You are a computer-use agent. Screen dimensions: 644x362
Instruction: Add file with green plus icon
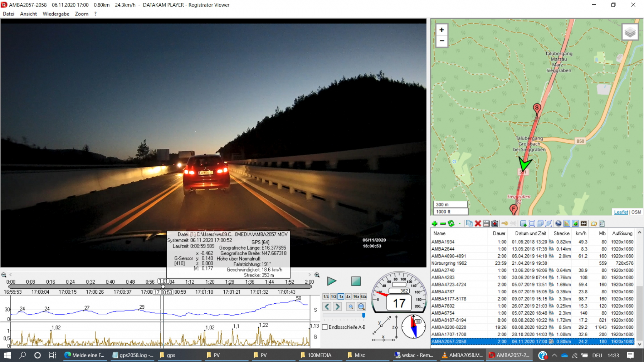click(x=434, y=224)
